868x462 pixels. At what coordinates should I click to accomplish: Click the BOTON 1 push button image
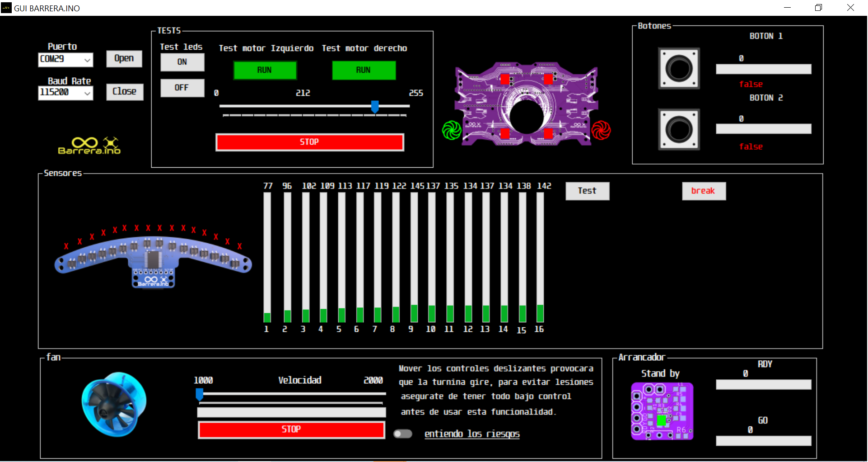pyautogui.click(x=679, y=69)
